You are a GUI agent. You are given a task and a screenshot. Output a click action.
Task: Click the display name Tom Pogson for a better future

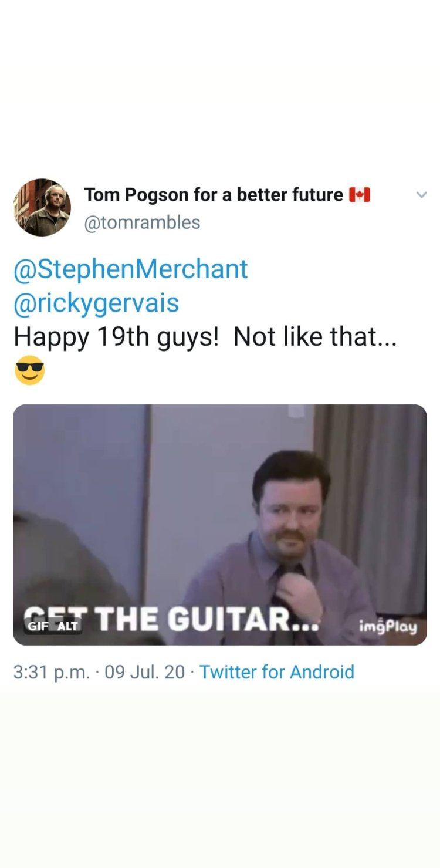click(x=214, y=195)
